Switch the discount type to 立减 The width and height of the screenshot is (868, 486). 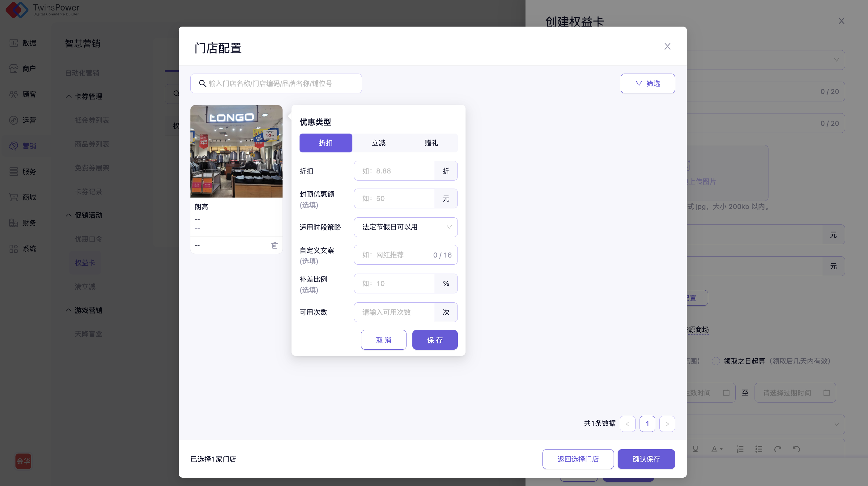pyautogui.click(x=378, y=143)
